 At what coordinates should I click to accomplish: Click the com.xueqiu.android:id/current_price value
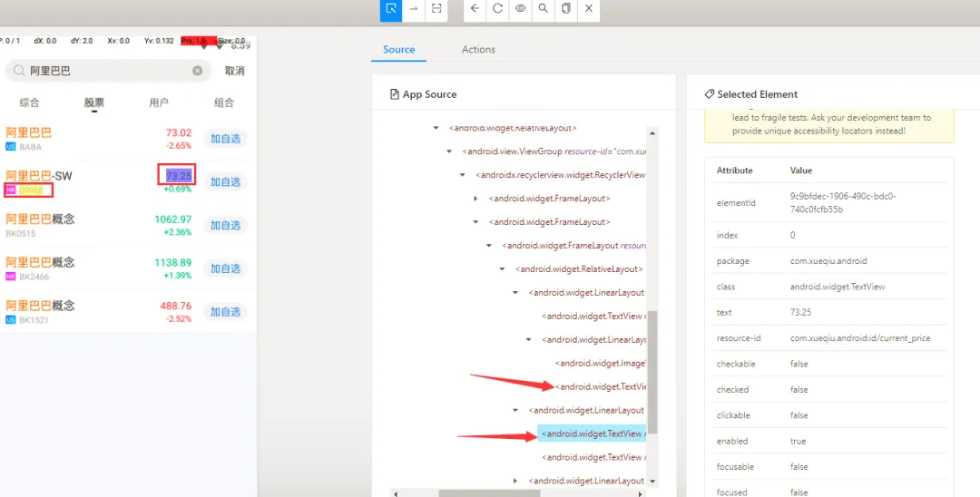[860, 337]
